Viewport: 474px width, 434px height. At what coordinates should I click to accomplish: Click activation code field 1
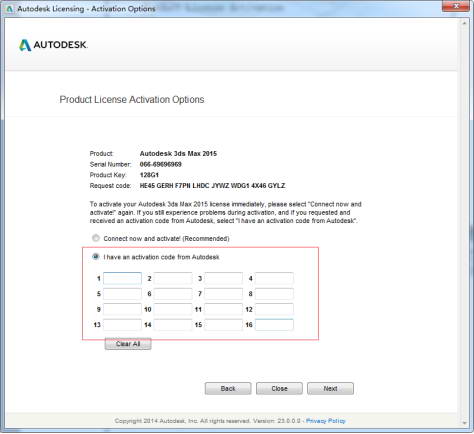(x=122, y=278)
